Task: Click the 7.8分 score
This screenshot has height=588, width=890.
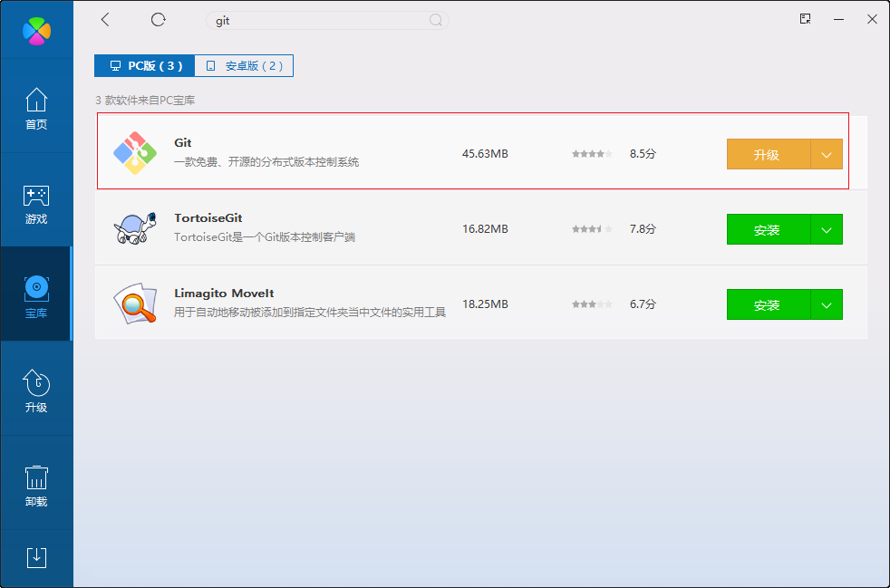Action: pos(643,228)
